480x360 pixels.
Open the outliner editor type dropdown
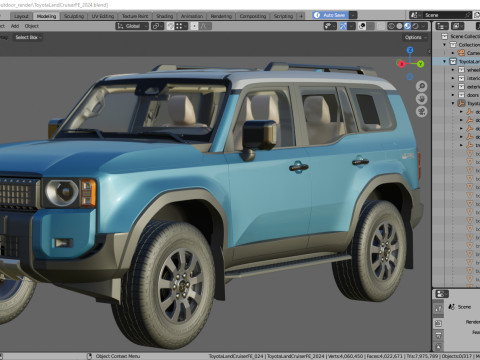click(x=442, y=26)
